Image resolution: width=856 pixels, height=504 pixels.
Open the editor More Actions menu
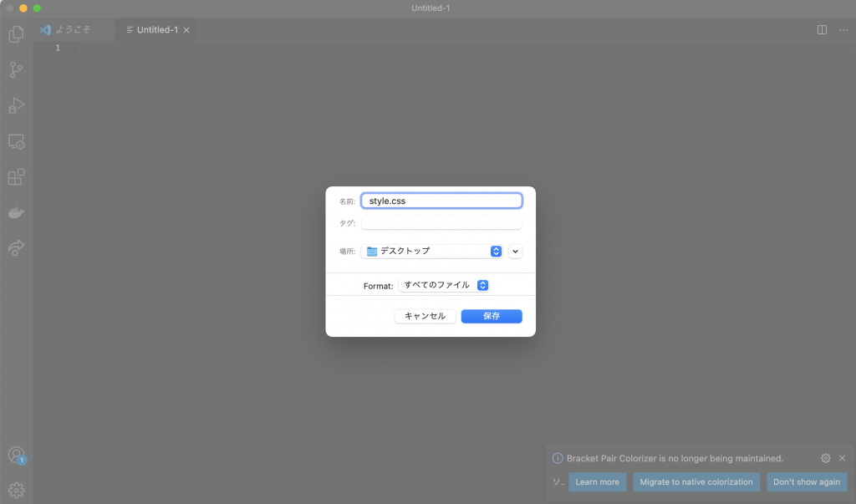(843, 30)
